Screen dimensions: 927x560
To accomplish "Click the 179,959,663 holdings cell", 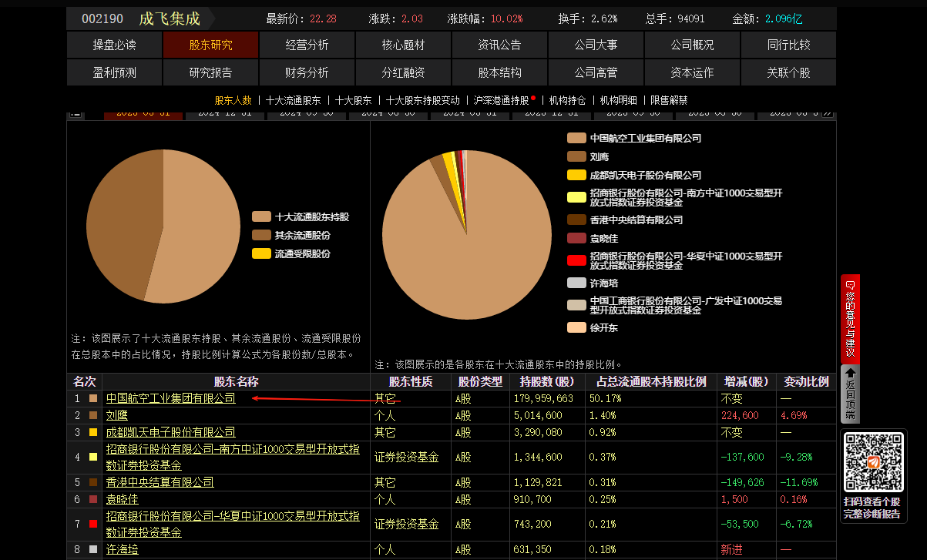I will pyautogui.click(x=547, y=398).
